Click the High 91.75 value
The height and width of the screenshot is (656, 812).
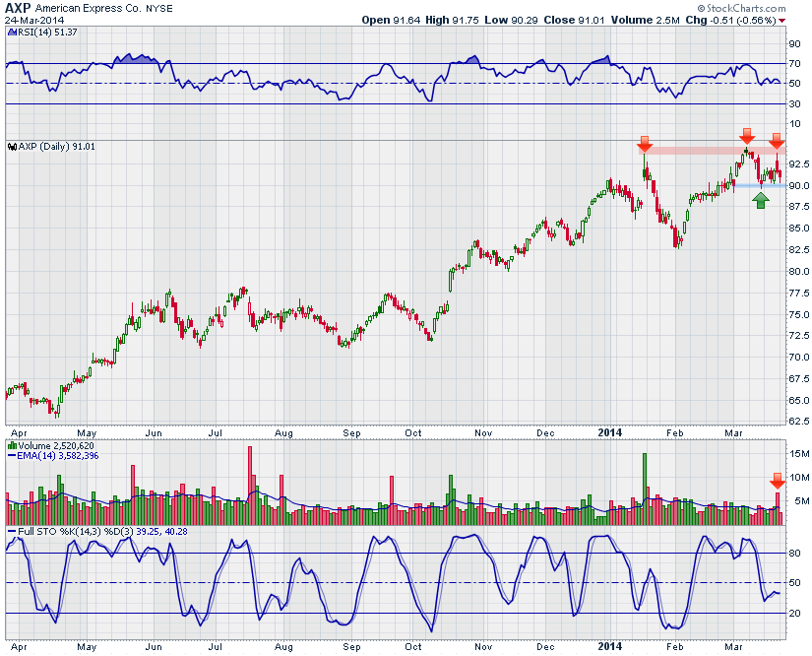452,21
